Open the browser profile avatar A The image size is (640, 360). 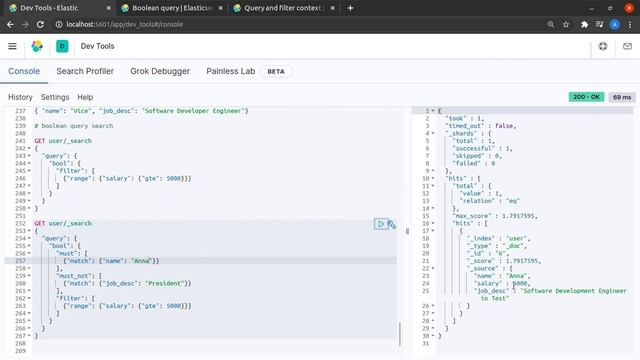(x=614, y=24)
